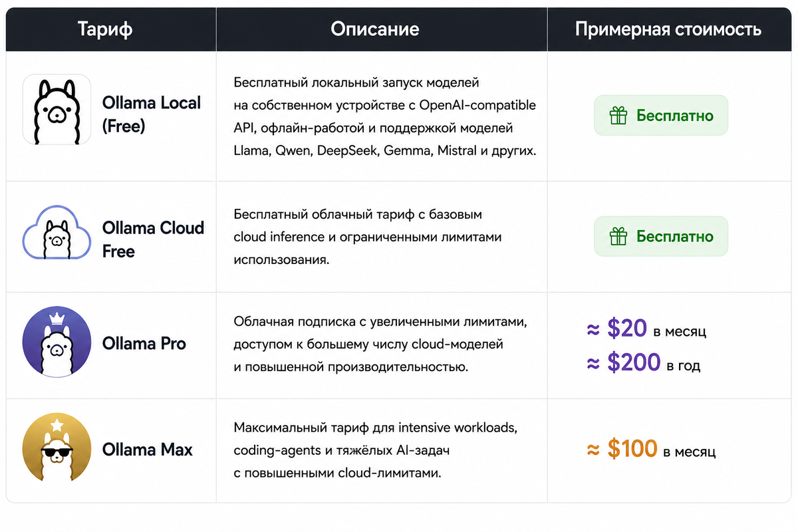The image size is (798, 532).
Task: Click description starting 'Бесплатный локальный запуск моделей'
Action: 385,116
